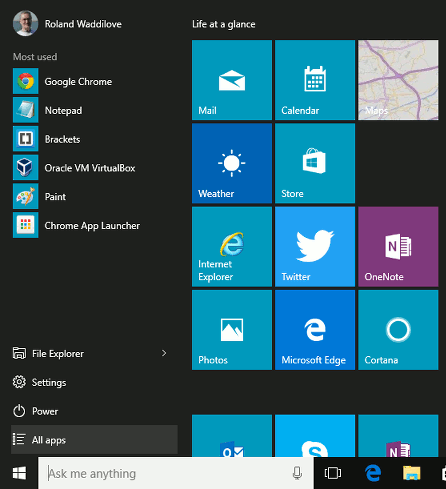This screenshot has height=489, width=446.
Task: Open Oracle VM VirtualBox
Action: [x=93, y=168]
